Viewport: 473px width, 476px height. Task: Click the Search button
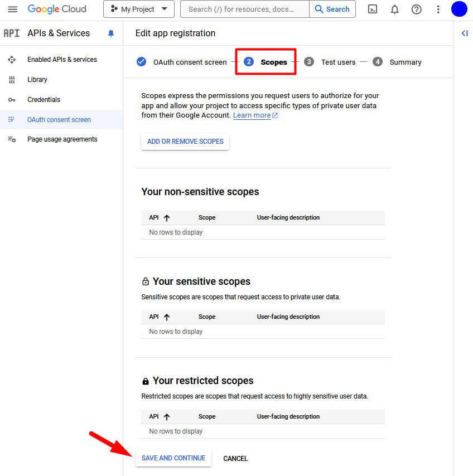tap(332, 9)
